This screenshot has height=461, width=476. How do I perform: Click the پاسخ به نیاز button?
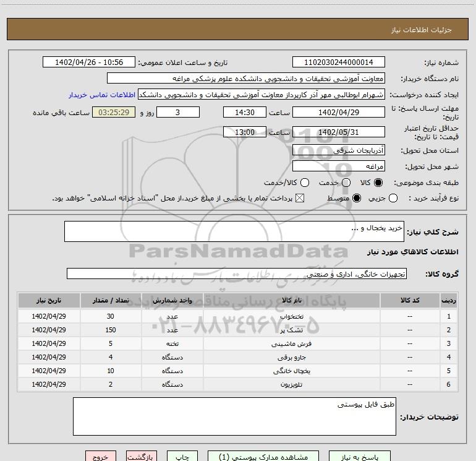pos(359,456)
